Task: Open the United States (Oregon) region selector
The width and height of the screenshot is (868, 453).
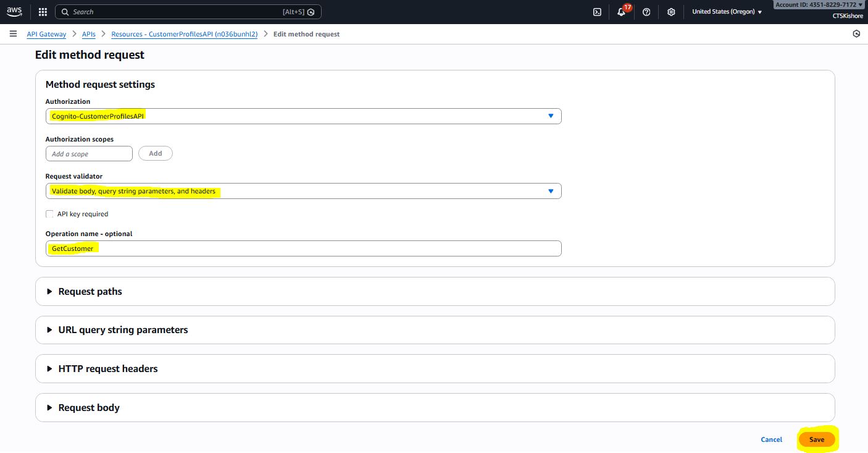Action: [x=727, y=12]
